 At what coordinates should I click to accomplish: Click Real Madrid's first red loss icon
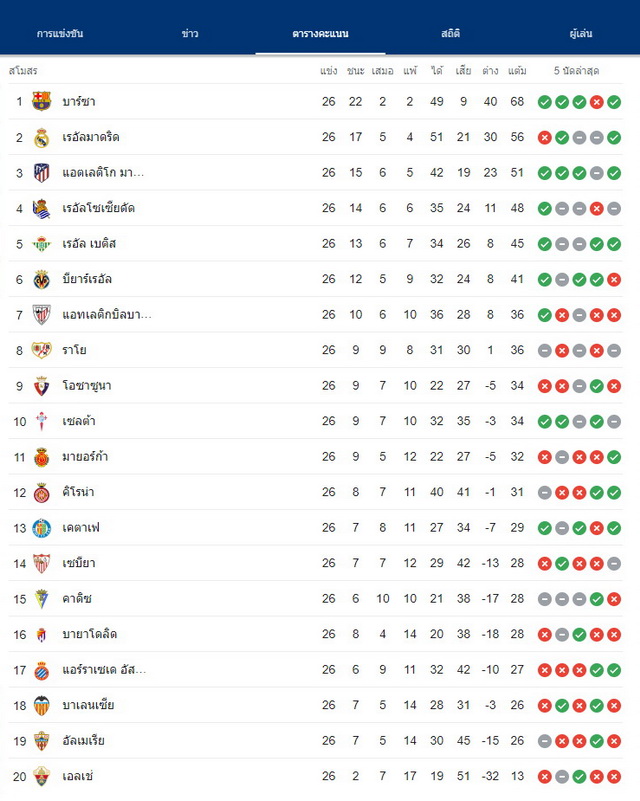(544, 137)
